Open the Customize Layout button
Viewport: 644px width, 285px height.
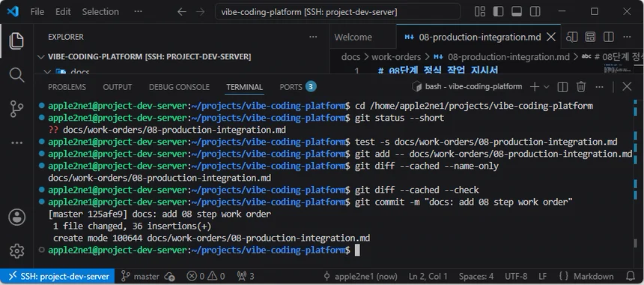tap(480, 11)
